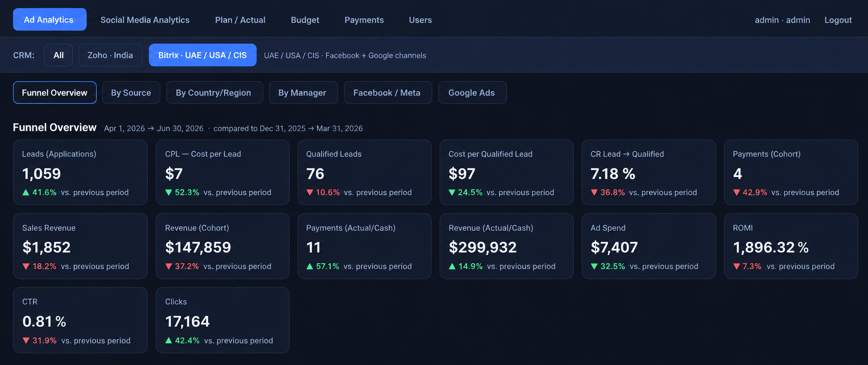Click the green down arrow in CPL card
868x365 pixels.
(x=169, y=193)
